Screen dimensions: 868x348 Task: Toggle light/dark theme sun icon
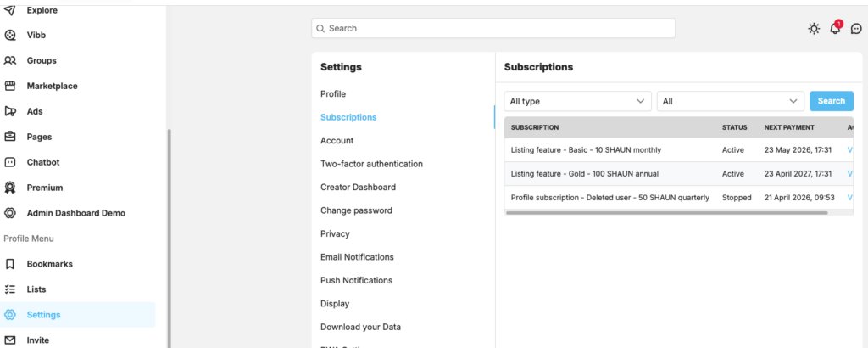tap(814, 29)
